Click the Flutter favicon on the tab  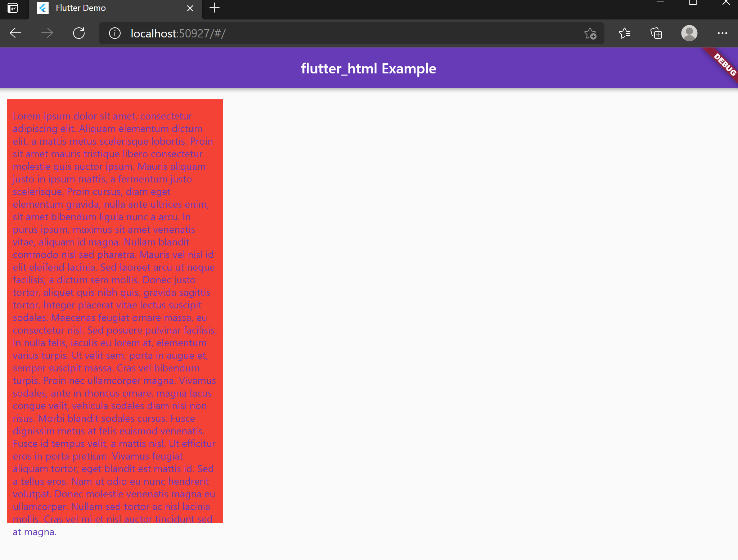[42, 8]
